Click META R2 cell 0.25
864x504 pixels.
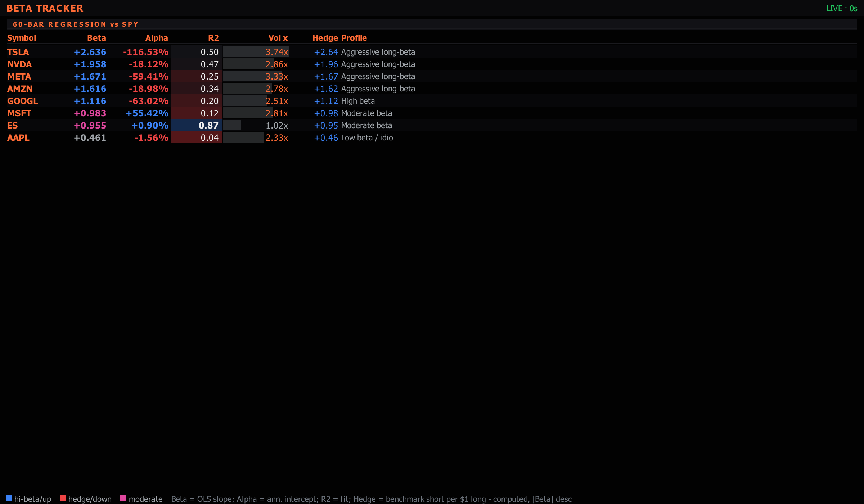click(197, 76)
